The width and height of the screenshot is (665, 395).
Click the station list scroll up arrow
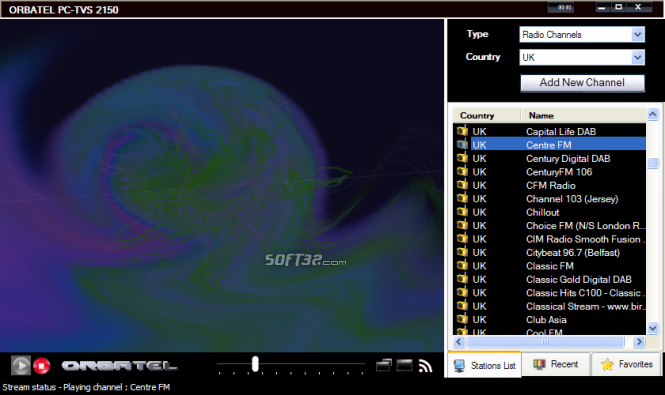click(653, 114)
